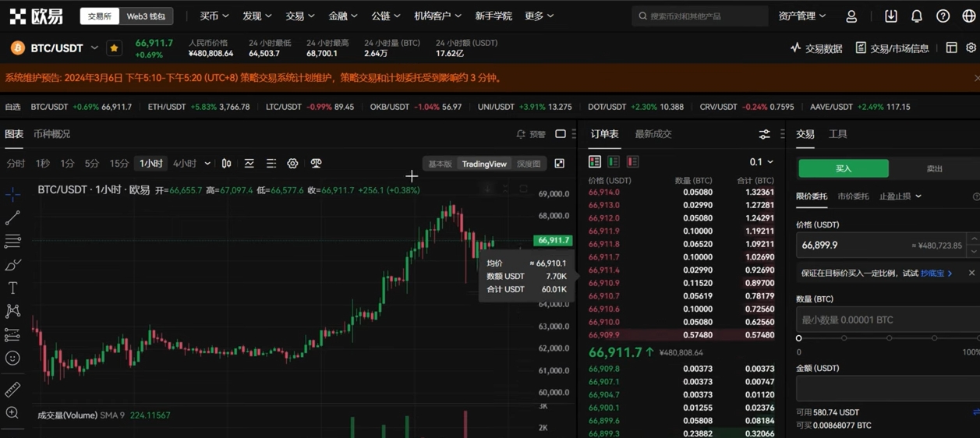Open the help question-mark icon
Screen dimensions: 980x438
[x=943, y=16]
